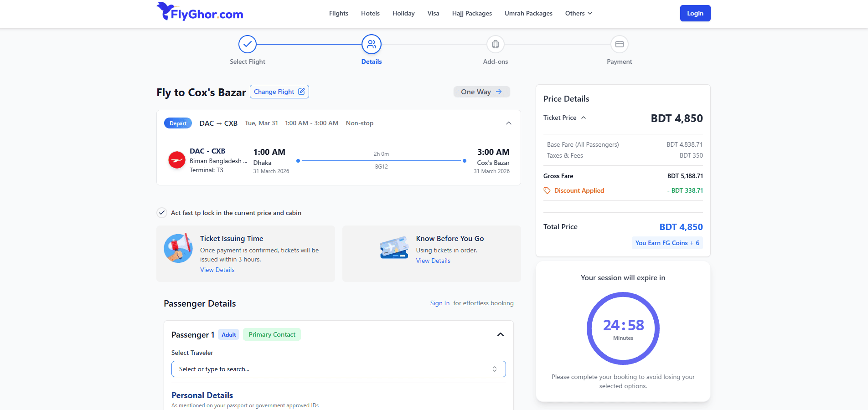Open the Holiday menu item
Screen dimensions: 868x410
(403, 13)
